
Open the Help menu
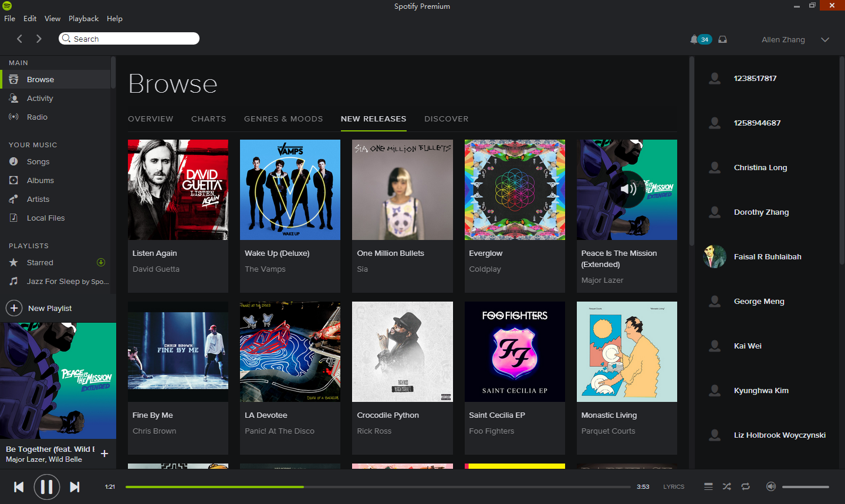pos(114,18)
